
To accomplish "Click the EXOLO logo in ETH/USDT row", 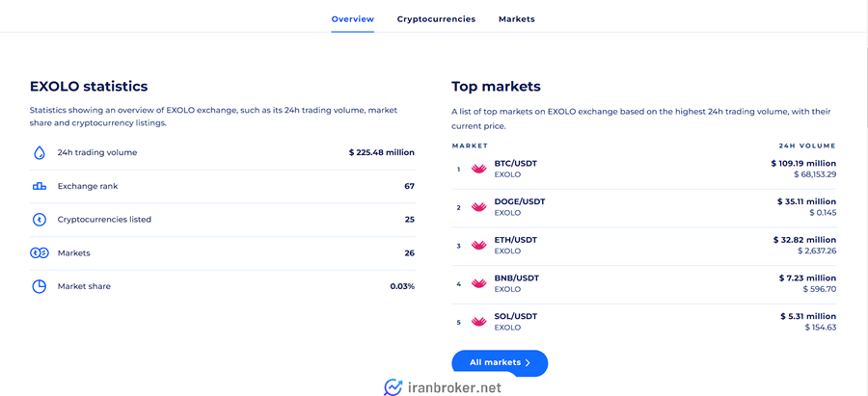I will (x=478, y=246).
